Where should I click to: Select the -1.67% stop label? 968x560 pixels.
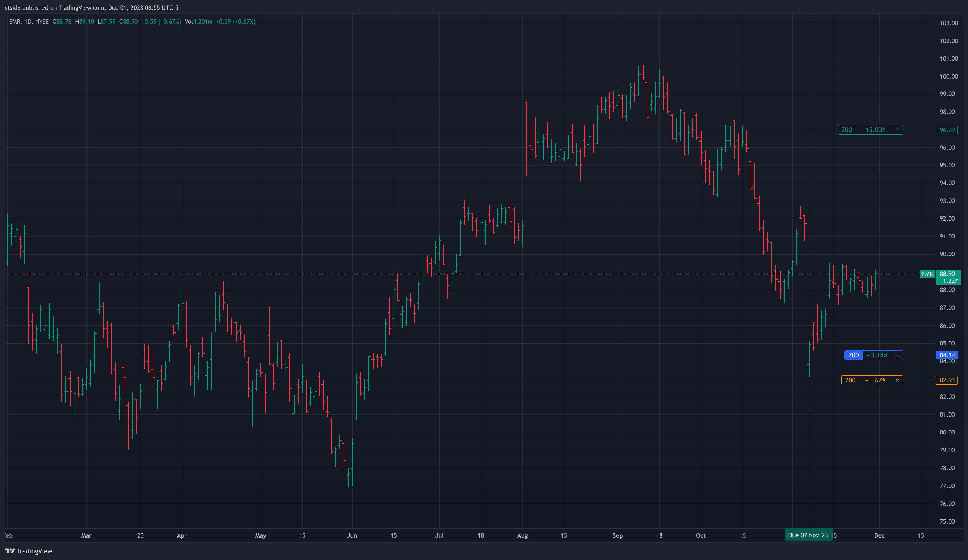[x=875, y=380]
